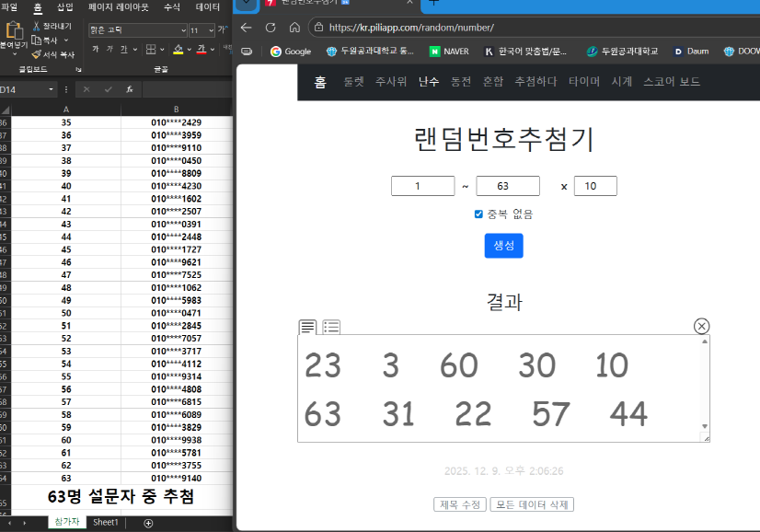Viewport: 760px width, 532px height.
Task: Click the Format Painter (서식 복사) brush icon
Action: point(36,54)
